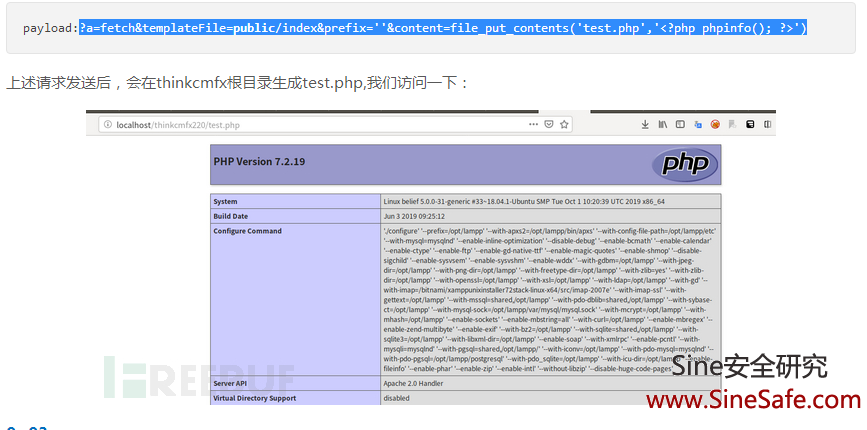Viewport: 867px width, 430px height.
Task: Click the www.SineSafe.com watermark link
Action: tap(752, 400)
